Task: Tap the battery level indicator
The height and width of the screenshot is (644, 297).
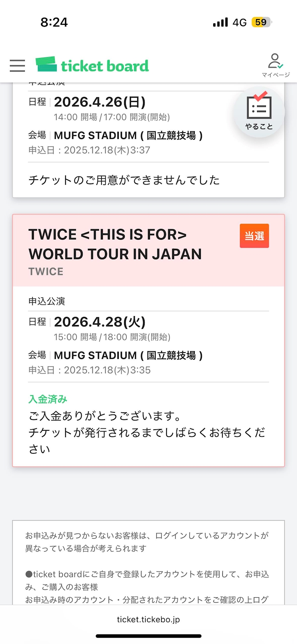Action: [261, 22]
